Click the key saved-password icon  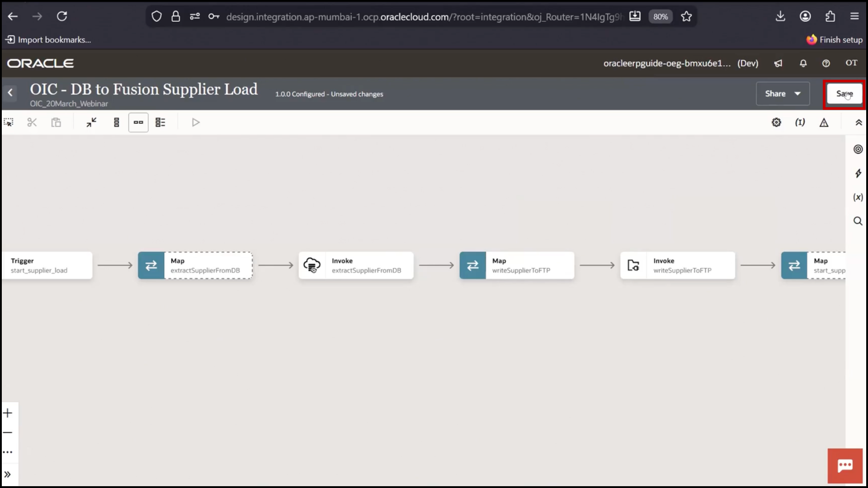pos(214,17)
